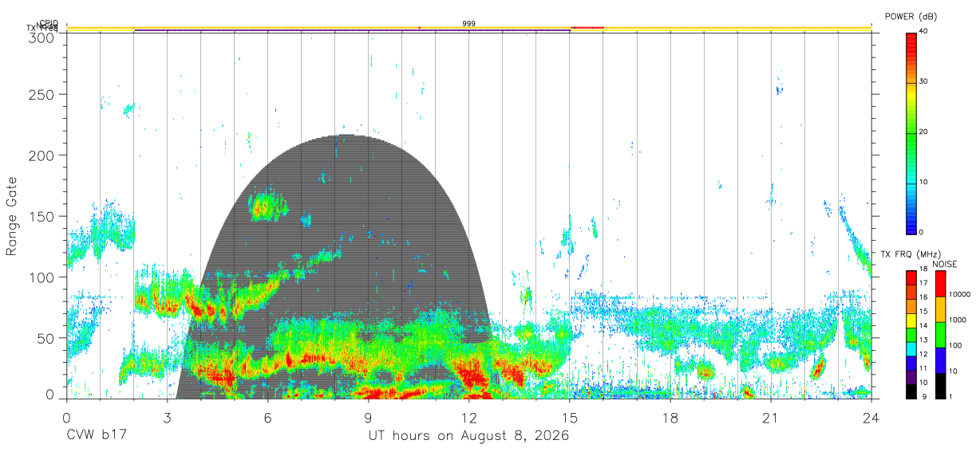
Task: Select the green 13–14 MHz swatch
Action: tap(911, 335)
